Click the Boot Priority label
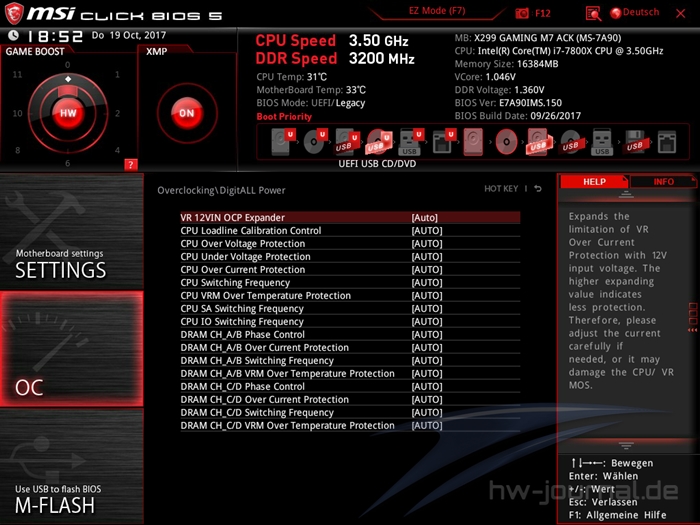 click(x=284, y=117)
